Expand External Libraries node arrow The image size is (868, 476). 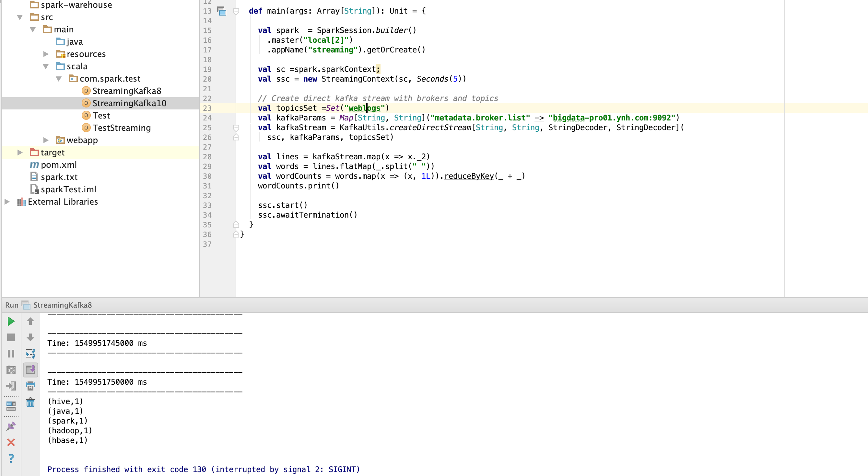[7, 202]
